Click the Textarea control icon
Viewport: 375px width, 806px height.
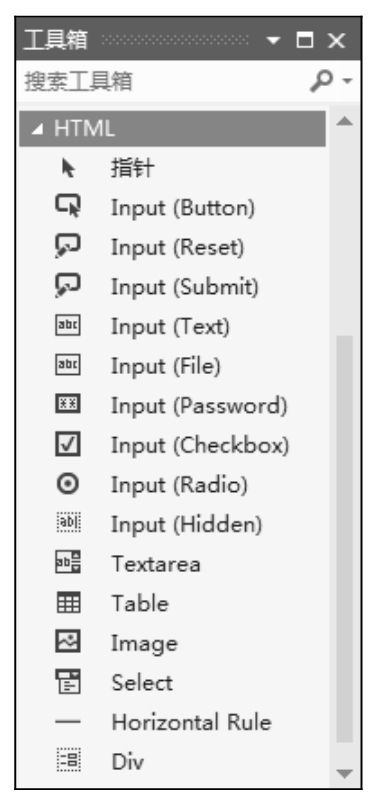coord(68,563)
